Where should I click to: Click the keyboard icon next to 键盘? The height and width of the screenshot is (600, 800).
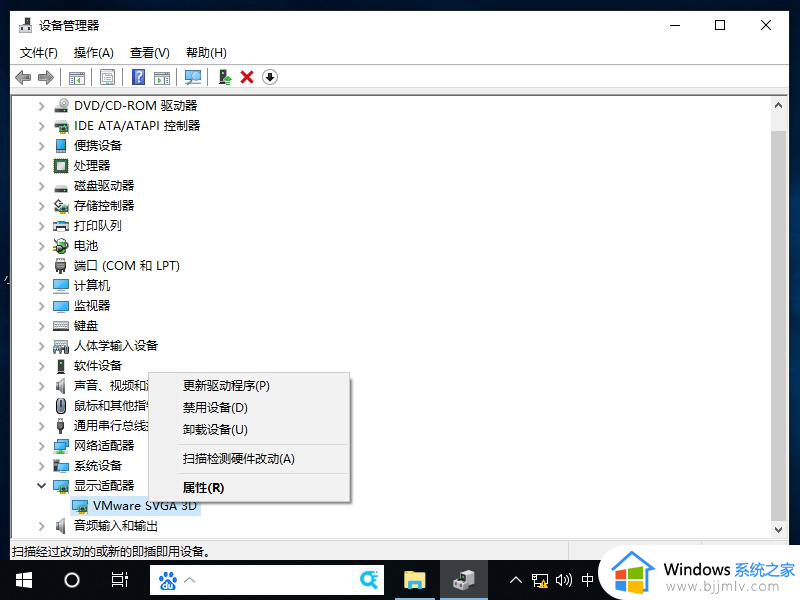61,326
